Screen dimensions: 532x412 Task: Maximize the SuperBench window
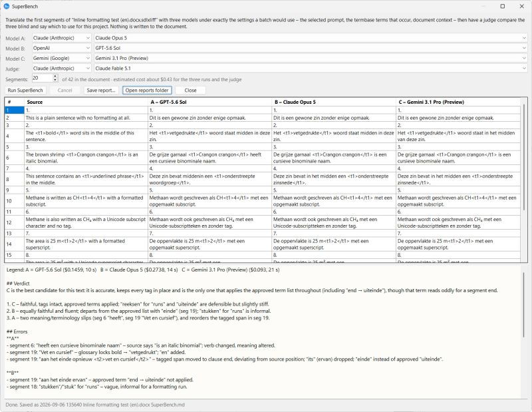coord(503,6)
